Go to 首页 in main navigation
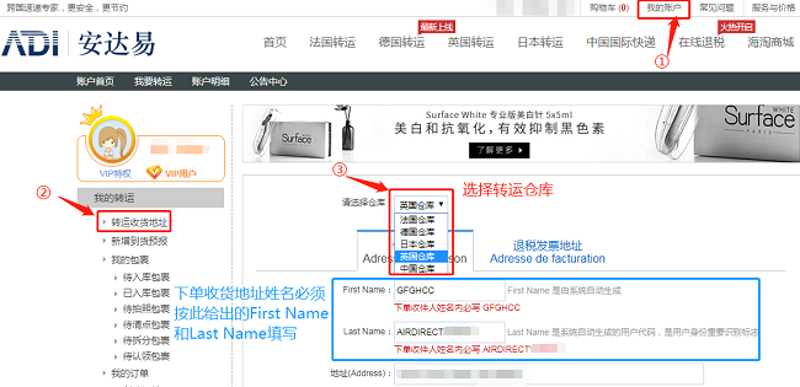 tap(275, 42)
